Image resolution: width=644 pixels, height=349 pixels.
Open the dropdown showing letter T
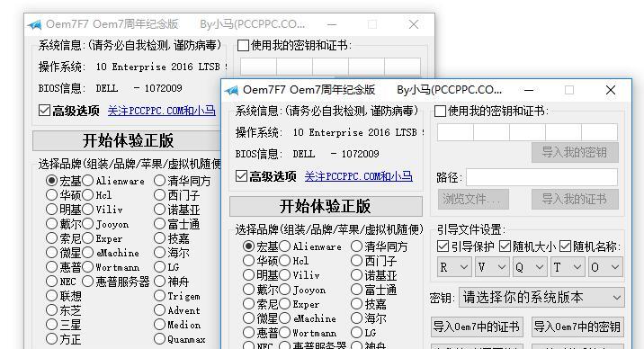point(568,267)
